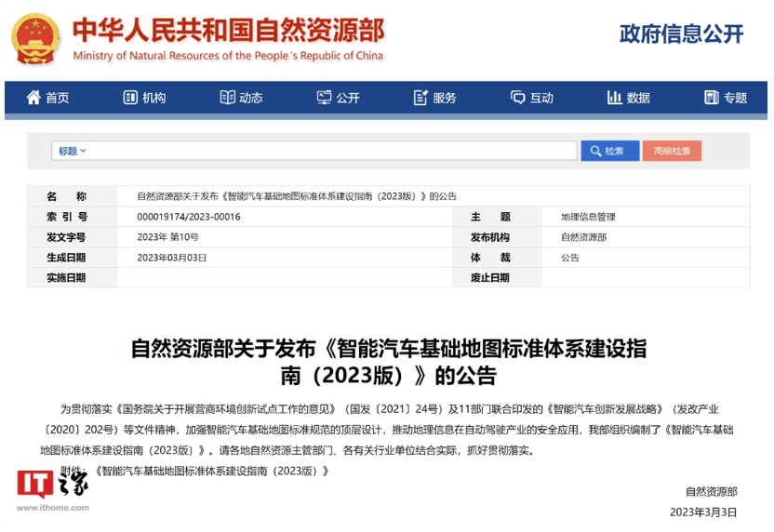Click the 动态 news book icon
The width and height of the screenshot is (774, 532).
pyautogui.click(x=227, y=98)
